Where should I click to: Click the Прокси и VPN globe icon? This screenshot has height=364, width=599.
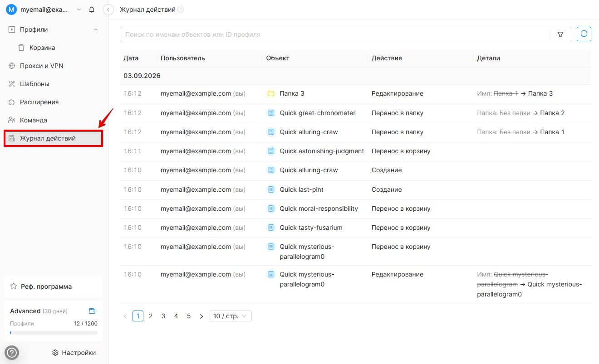click(x=12, y=66)
